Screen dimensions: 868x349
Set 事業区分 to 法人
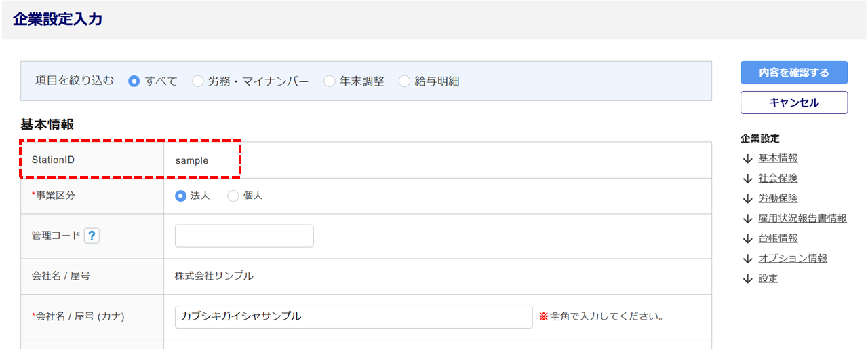coord(181,196)
